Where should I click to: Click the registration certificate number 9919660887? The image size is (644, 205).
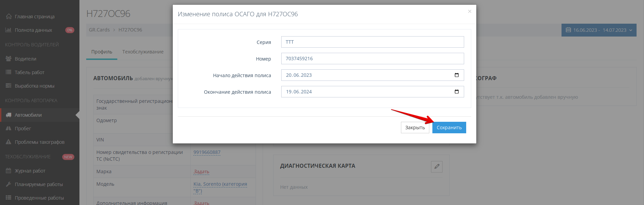pyautogui.click(x=207, y=152)
